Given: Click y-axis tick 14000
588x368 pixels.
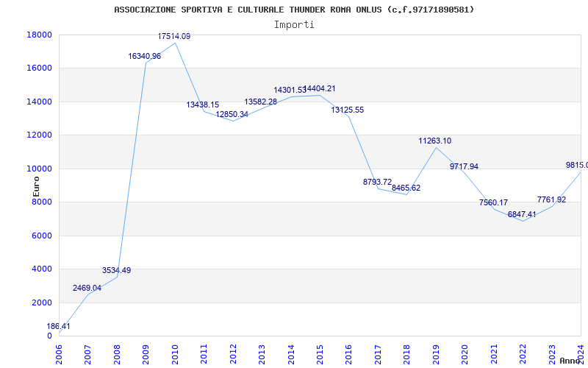Looking at the screenshot, I should coord(40,102).
